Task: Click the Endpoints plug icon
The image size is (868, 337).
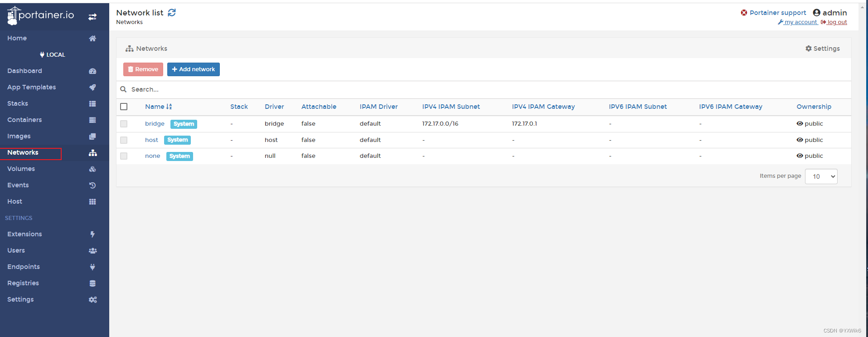Action: tap(92, 267)
